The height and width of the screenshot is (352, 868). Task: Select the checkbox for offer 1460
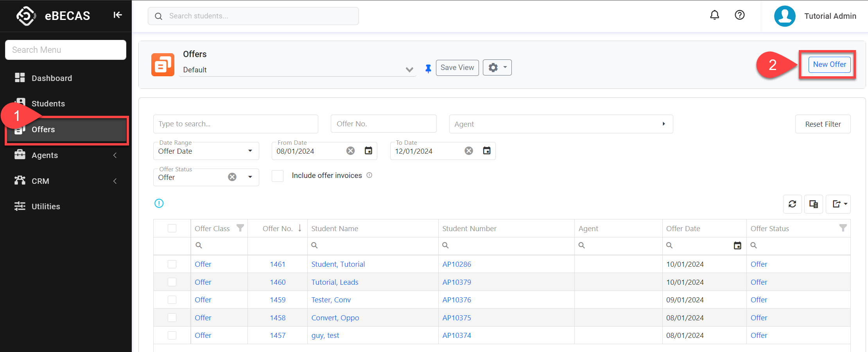coord(172,282)
